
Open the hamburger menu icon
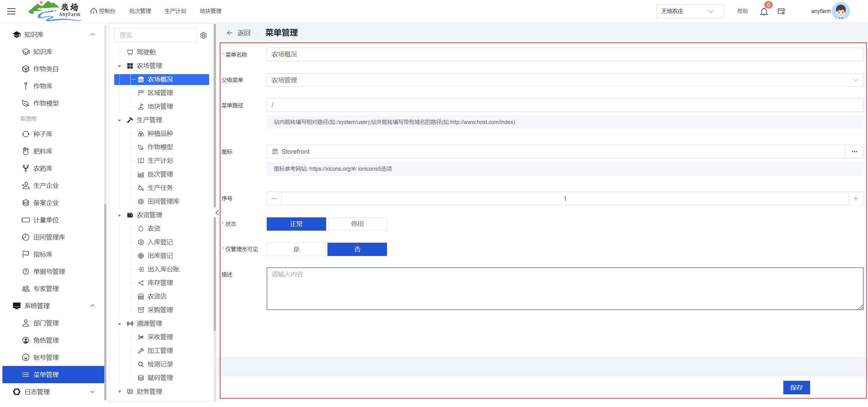(x=11, y=11)
